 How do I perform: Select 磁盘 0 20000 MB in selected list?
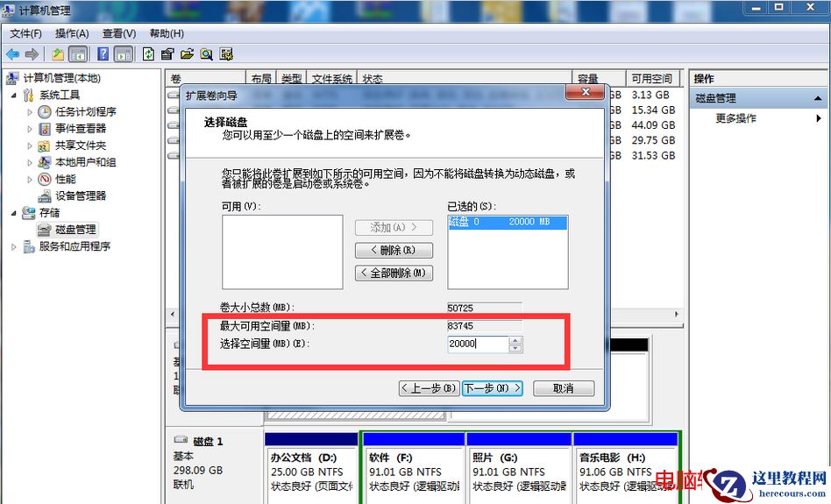pos(508,222)
